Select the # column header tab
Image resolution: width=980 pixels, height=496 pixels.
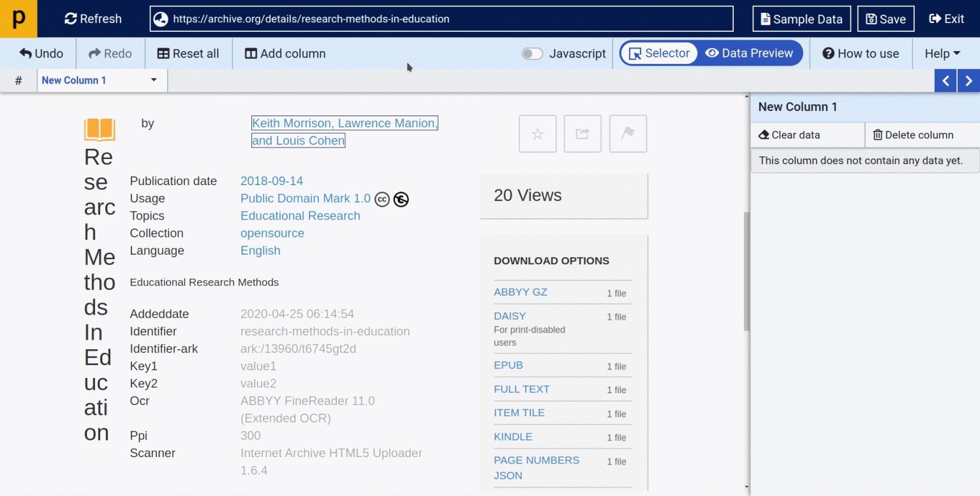pyautogui.click(x=18, y=80)
